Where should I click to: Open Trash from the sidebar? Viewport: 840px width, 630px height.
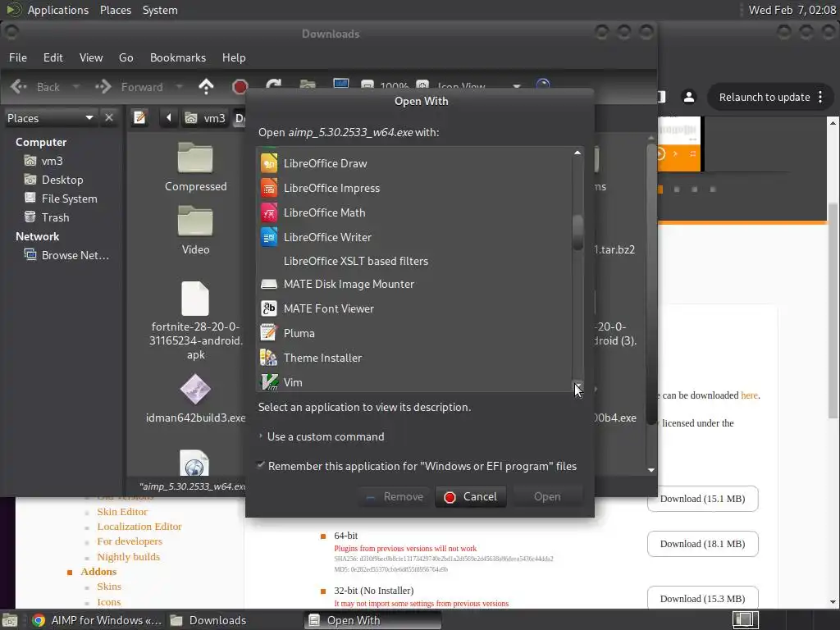pyautogui.click(x=55, y=217)
